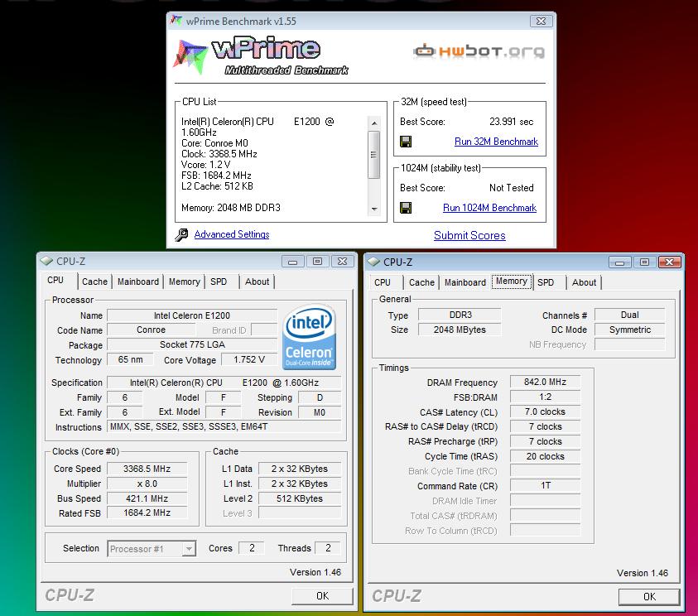This screenshot has width=698, height=616.
Task: Open About tab in right CPU-Z window
Action: point(584,282)
